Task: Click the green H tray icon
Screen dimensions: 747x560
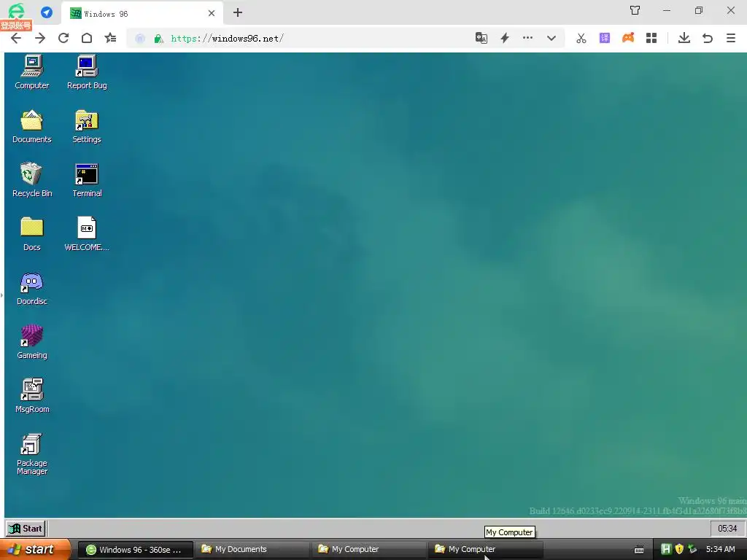Action: pyautogui.click(x=666, y=549)
